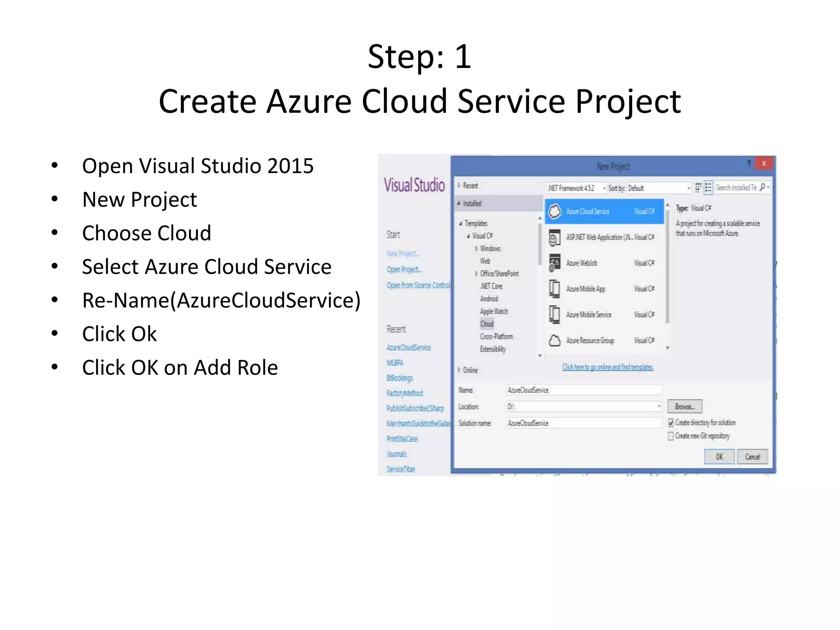Select the Azure Resource Group cloud icon
This screenshot has height=630, width=840.
click(555, 340)
